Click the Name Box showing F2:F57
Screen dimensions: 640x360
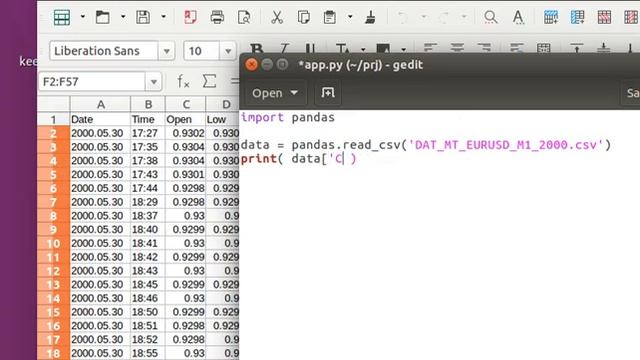(92, 82)
